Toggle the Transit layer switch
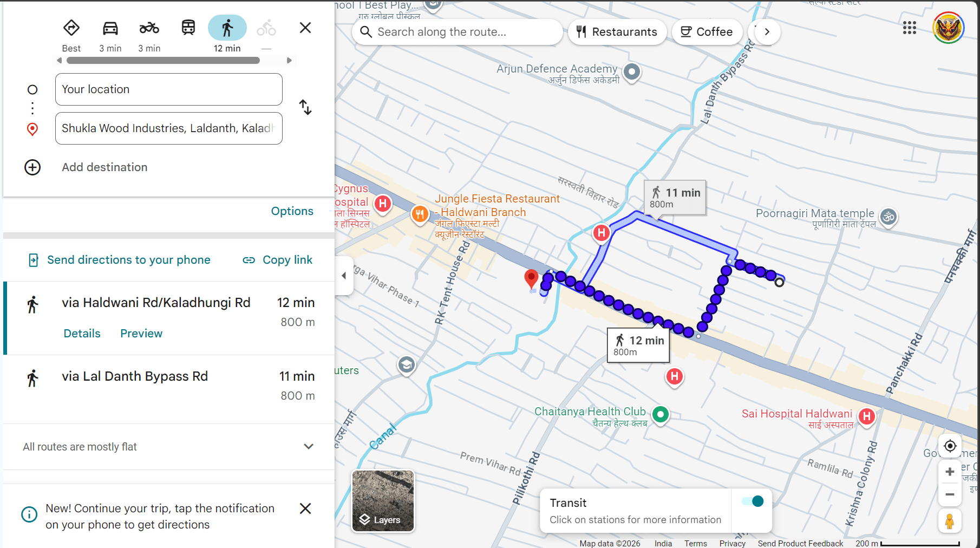Screen dimensions: 980x548 coord(753,501)
